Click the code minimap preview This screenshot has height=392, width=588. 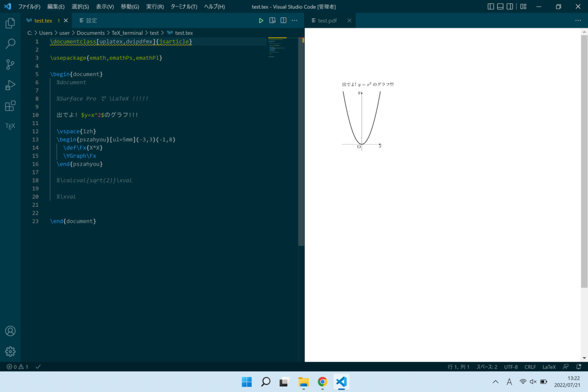pos(278,48)
